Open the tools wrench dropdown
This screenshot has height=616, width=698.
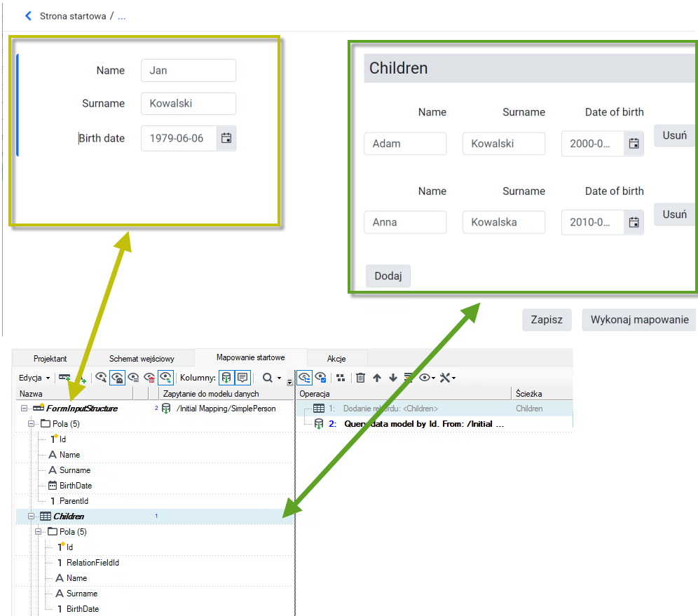[447, 378]
